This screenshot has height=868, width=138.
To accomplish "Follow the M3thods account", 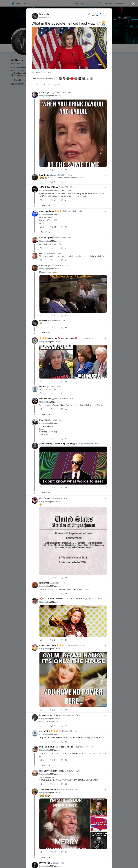I will click(x=95, y=16).
